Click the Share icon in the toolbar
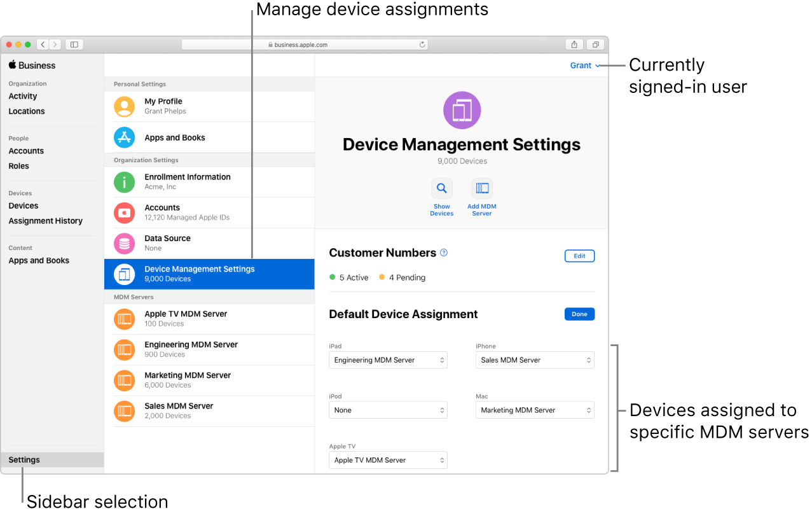Viewport: 812px width, 516px height. pos(574,44)
